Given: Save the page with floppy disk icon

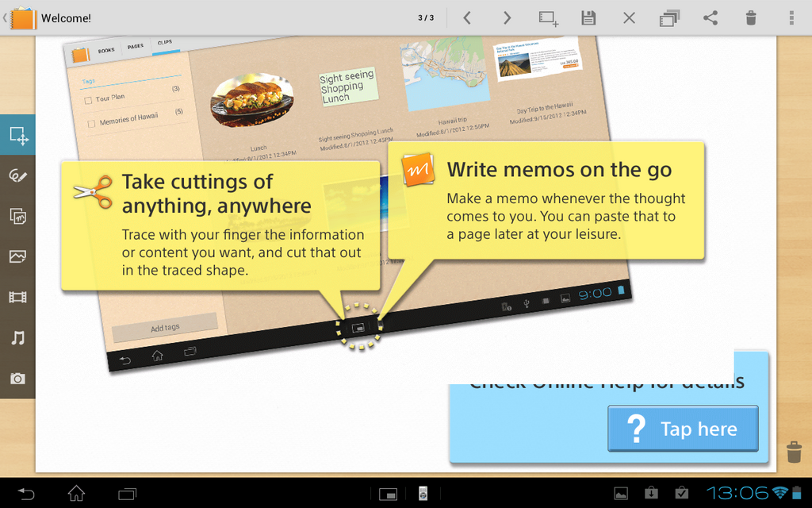Looking at the screenshot, I should (x=588, y=18).
